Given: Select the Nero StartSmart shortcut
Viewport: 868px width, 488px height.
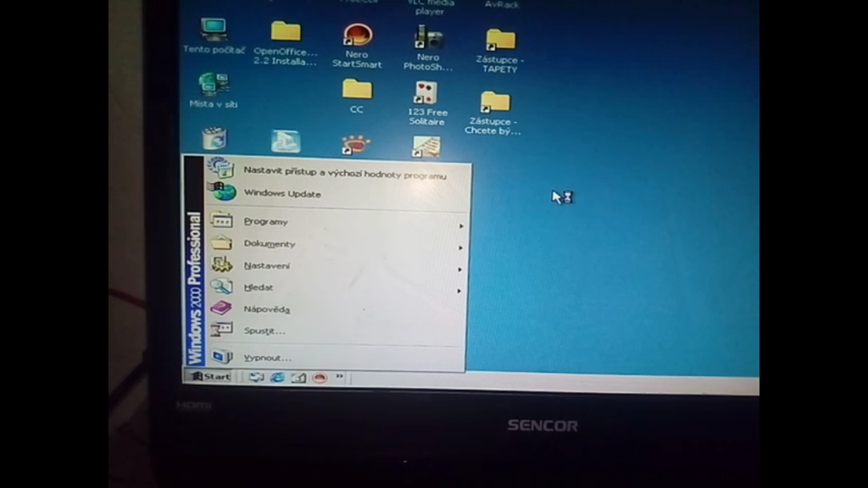Looking at the screenshot, I should click(357, 46).
